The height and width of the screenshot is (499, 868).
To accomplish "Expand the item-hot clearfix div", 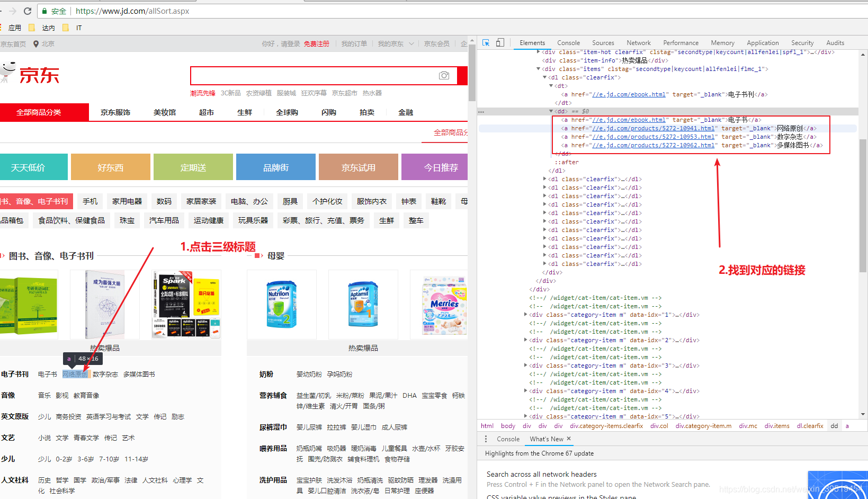I will pyautogui.click(x=539, y=52).
